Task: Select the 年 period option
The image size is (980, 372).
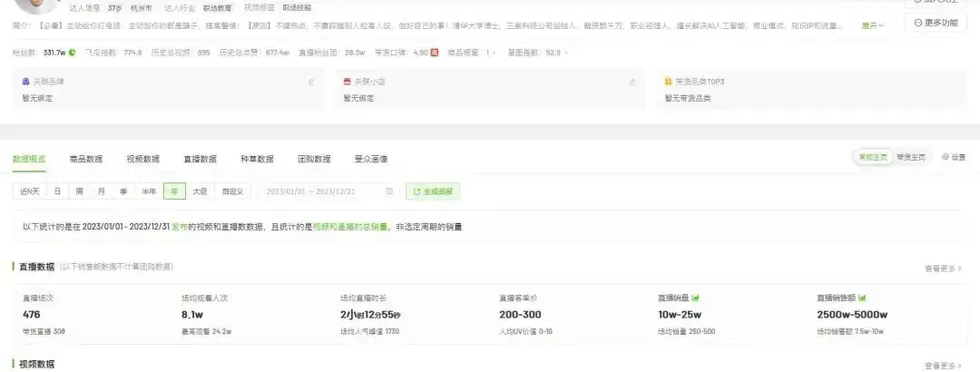Action: coord(174,191)
